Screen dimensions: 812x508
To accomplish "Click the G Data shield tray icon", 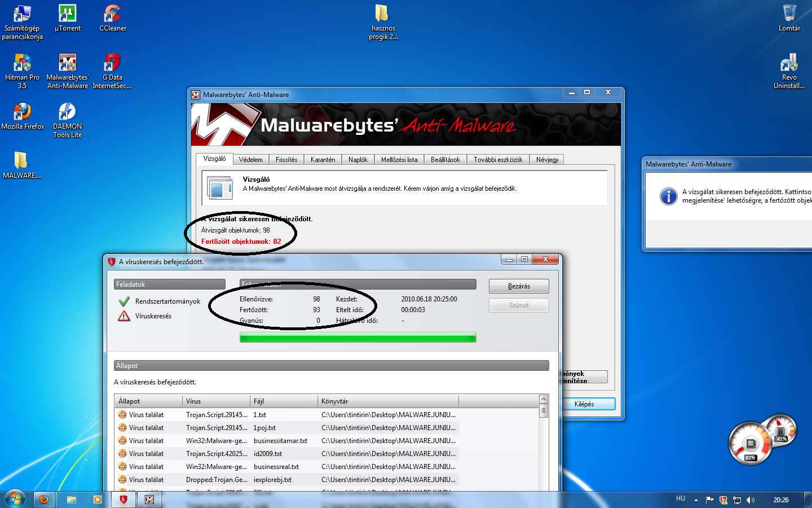I will (723, 500).
